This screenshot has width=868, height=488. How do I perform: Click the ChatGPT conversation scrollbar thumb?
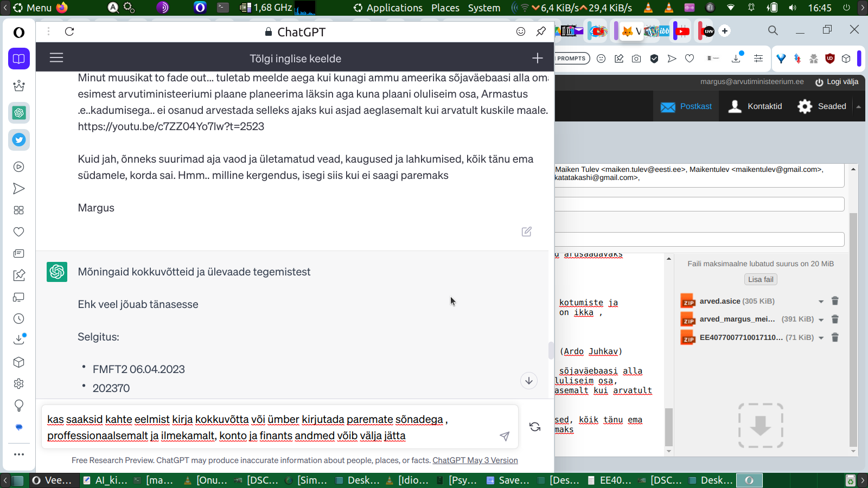tap(551, 351)
